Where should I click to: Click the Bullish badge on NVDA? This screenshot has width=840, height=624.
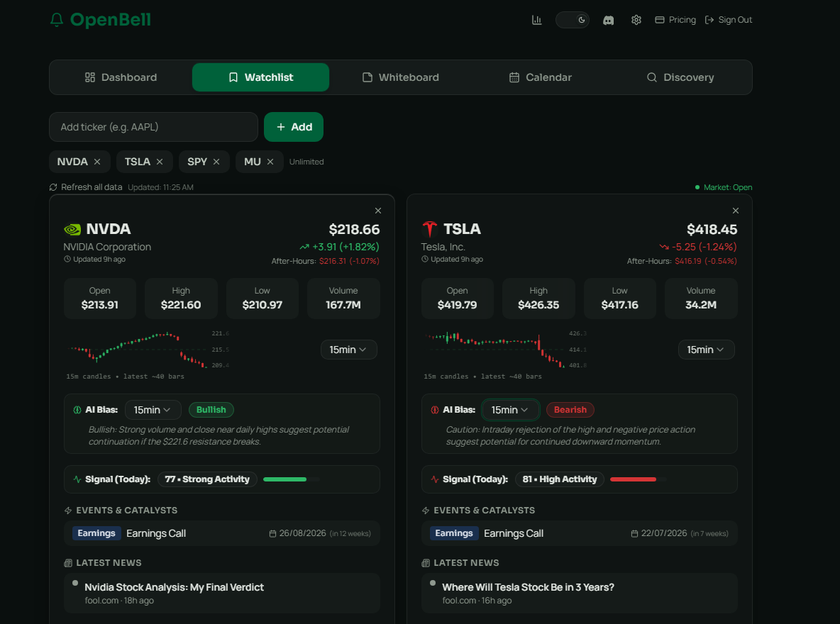coord(211,410)
